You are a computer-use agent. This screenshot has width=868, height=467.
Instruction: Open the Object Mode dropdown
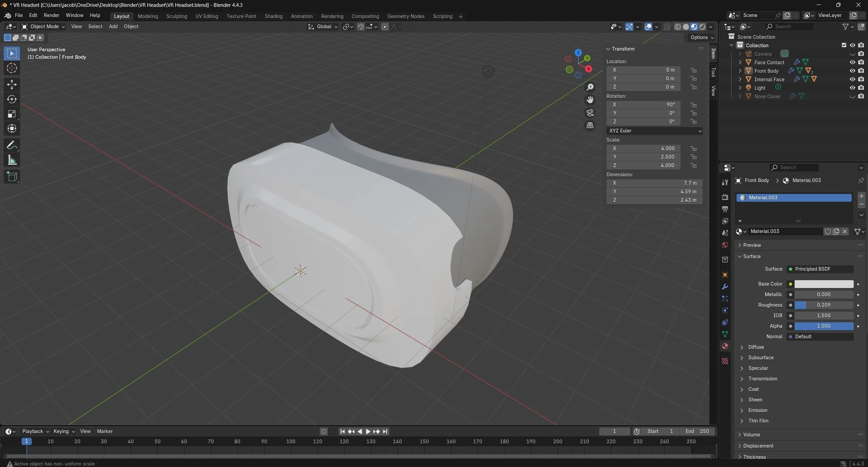click(x=43, y=26)
